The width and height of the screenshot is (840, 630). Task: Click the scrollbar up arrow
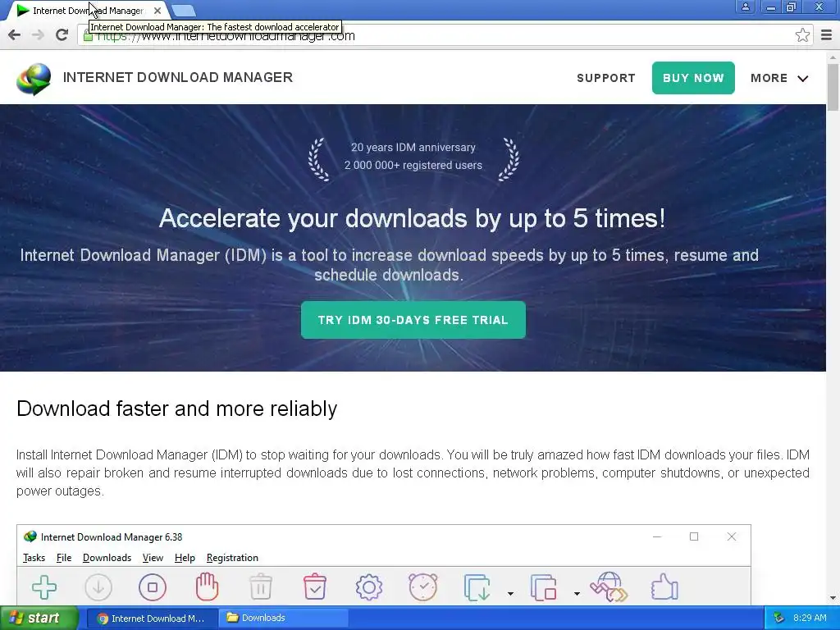point(833,57)
